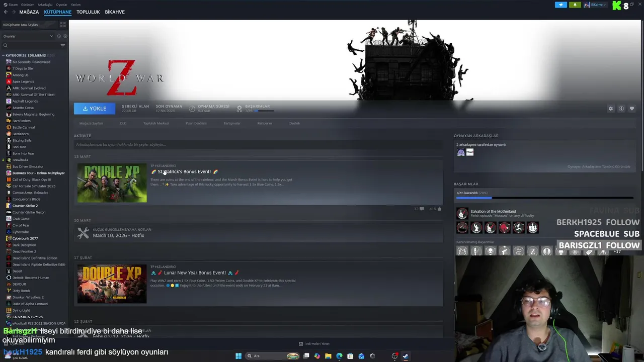This screenshot has height=362, width=644.
Task: Open the library advanced filter icon
Action: [63, 46]
